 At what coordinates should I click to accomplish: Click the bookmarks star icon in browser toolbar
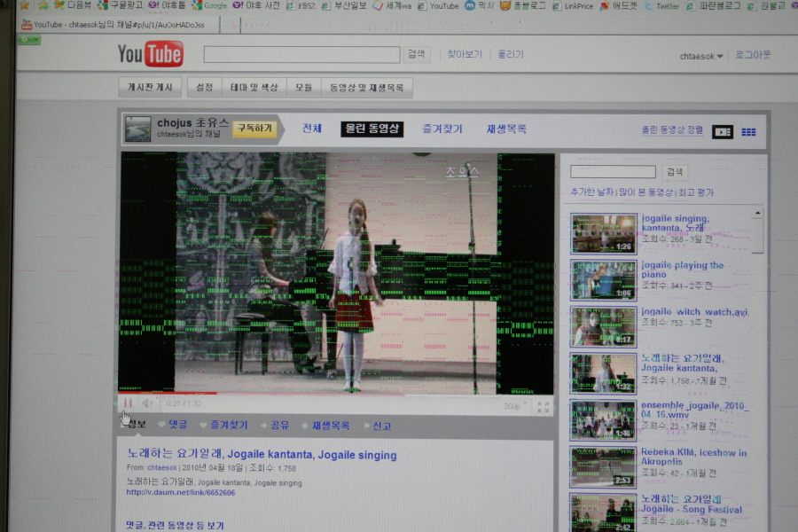coord(24,5)
